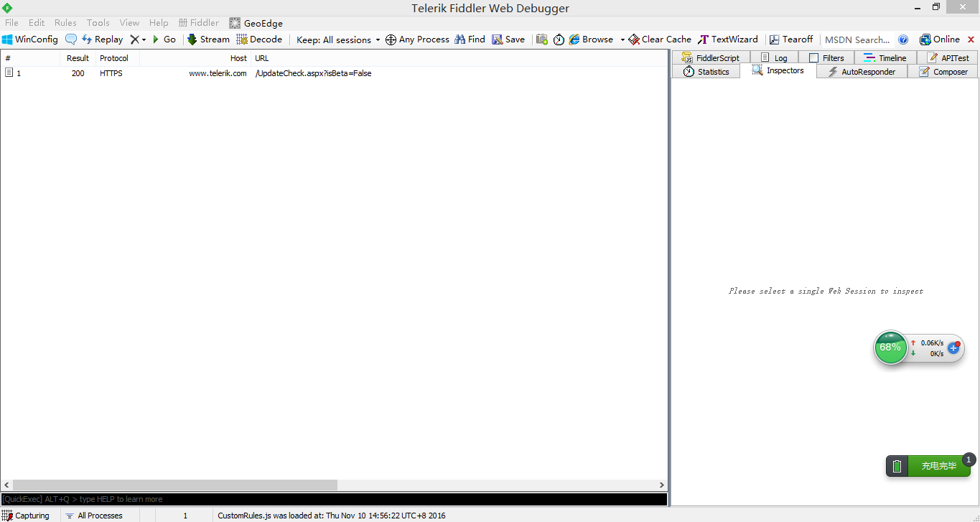
Task: Save sessions using the Save icon
Action: [508, 39]
